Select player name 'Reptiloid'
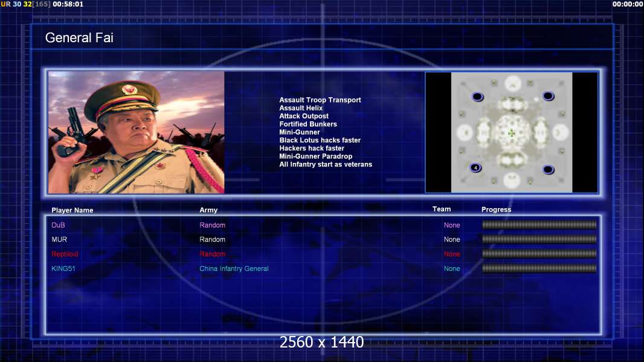Screen dimensions: 644x362 click(x=65, y=254)
